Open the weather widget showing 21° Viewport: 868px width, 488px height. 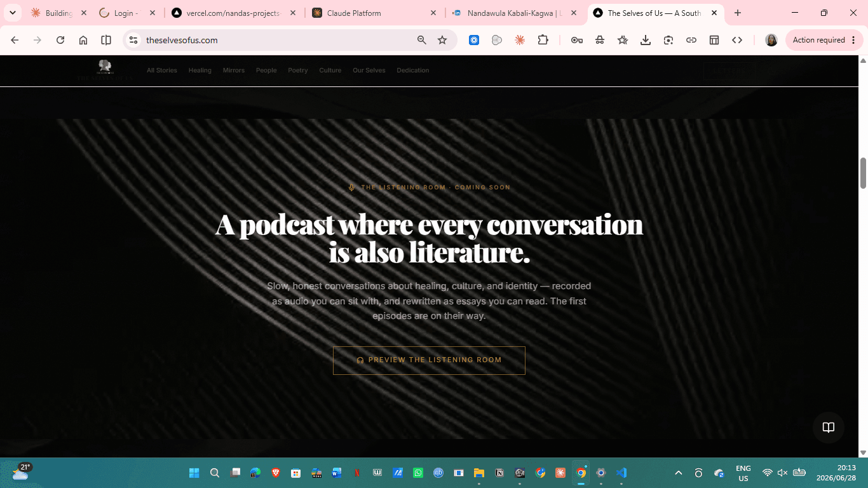(x=21, y=471)
